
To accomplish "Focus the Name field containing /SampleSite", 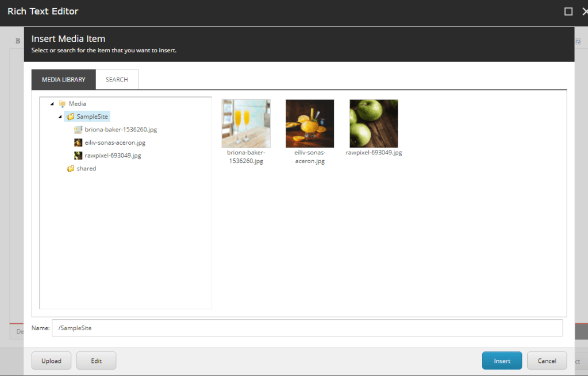I will [x=307, y=328].
